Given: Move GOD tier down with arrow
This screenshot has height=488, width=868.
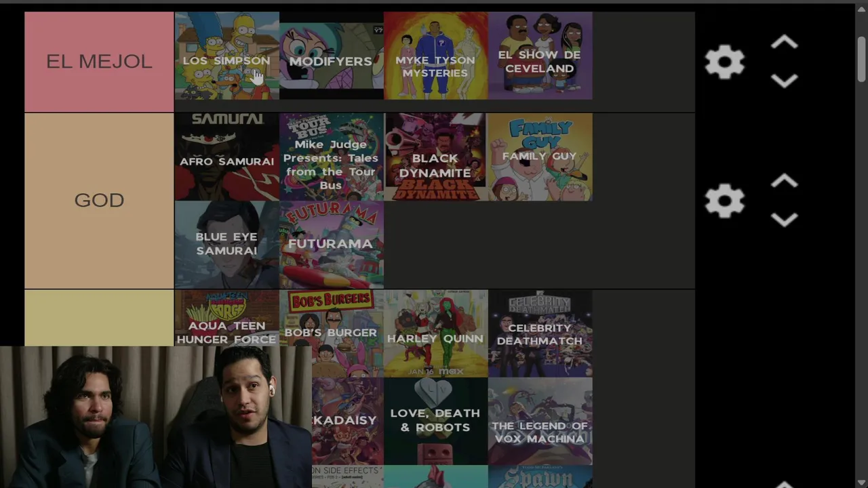Looking at the screenshot, I should (x=785, y=220).
